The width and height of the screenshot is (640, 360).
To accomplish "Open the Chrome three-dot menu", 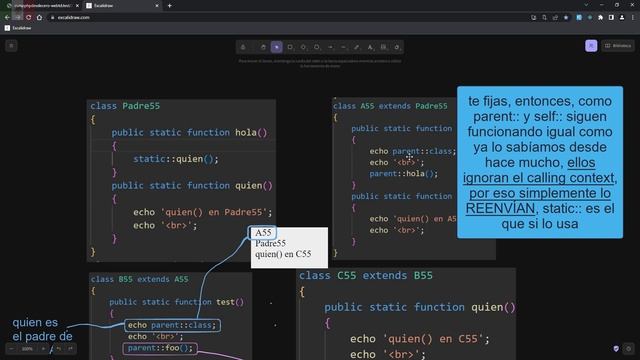I will (633, 18).
